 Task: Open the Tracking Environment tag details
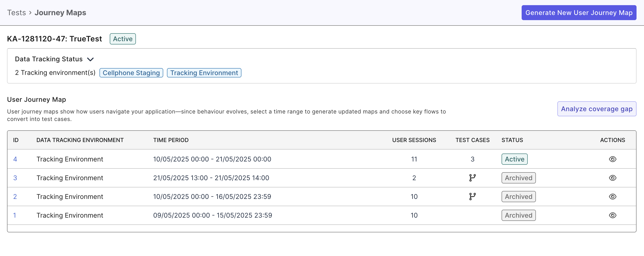204,73
